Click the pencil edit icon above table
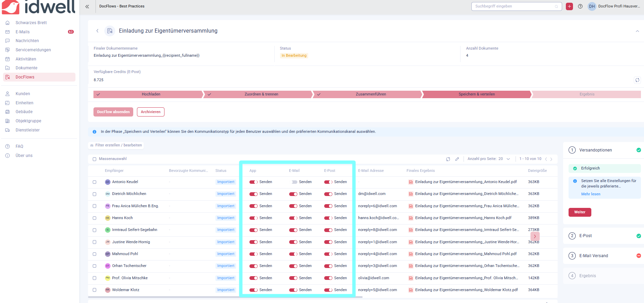The image size is (644, 303). tap(457, 159)
